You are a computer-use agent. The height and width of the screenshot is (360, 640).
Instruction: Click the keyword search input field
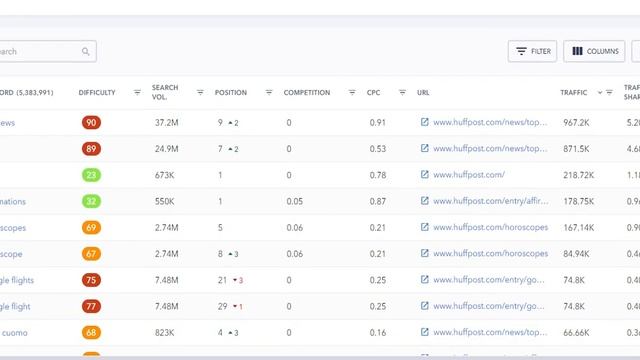48,51
